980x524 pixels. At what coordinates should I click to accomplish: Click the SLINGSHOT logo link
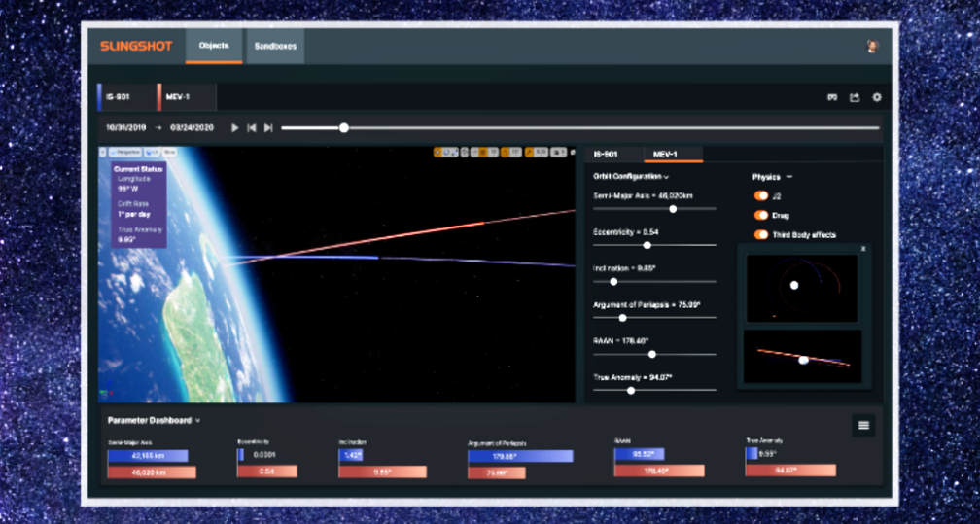click(x=135, y=46)
